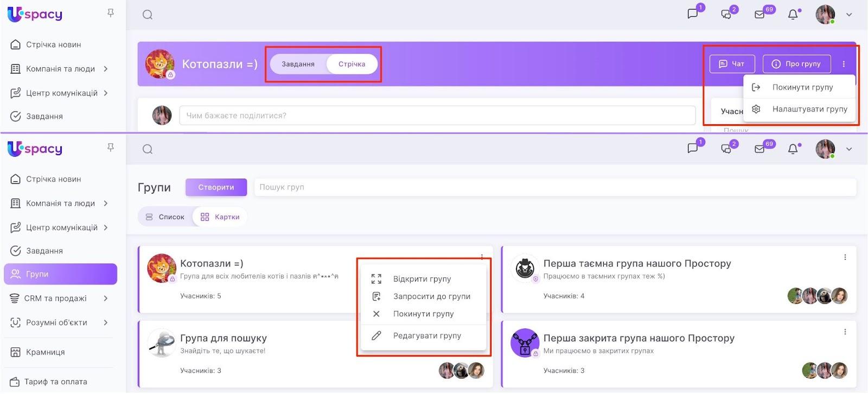Viewport: 868px width, 394px height.
Task: Click the Створити button
Action: tap(216, 187)
